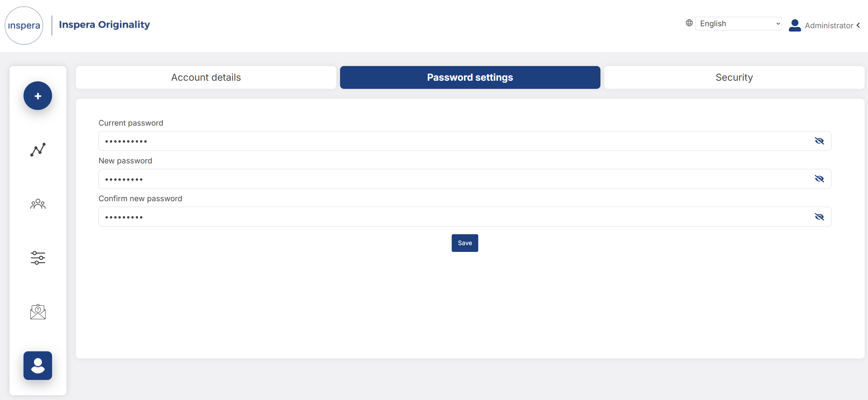Image resolution: width=868 pixels, height=400 pixels.
Task: Open the English language dropdown
Action: [738, 23]
